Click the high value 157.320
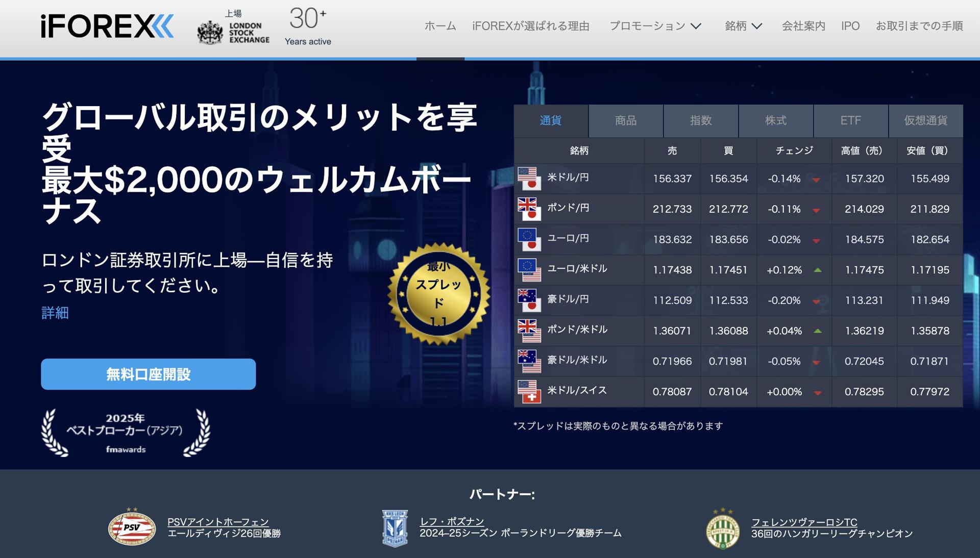Viewport: 980px width, 558px height. tap(864, 179)
